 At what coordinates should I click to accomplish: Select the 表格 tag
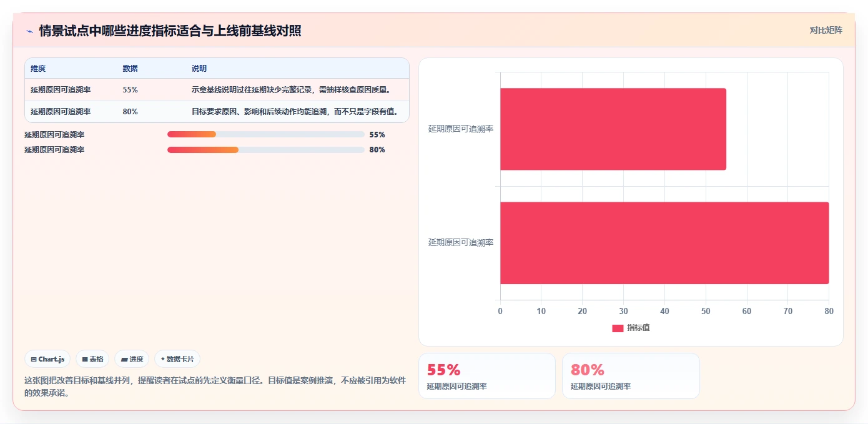point(92,359)
